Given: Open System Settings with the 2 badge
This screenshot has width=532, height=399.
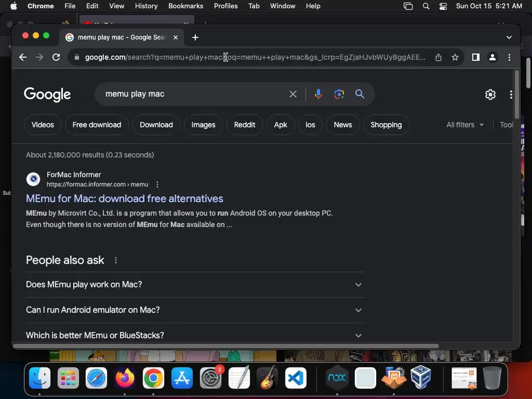Looking at the screenshot, I should point(211,378).
